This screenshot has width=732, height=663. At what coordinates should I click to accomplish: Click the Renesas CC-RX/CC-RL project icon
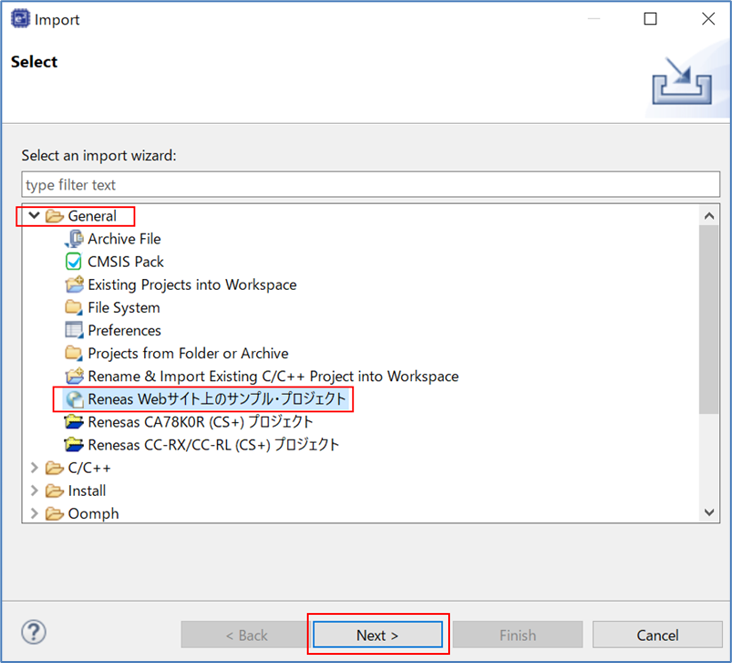point(74,445)
